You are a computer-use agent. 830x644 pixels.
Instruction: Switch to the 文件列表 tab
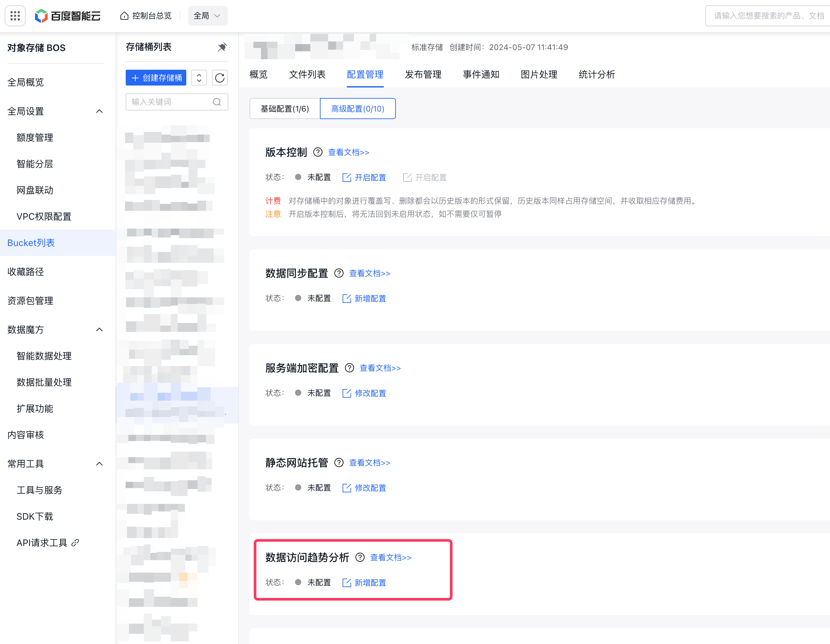coord(307,74)
